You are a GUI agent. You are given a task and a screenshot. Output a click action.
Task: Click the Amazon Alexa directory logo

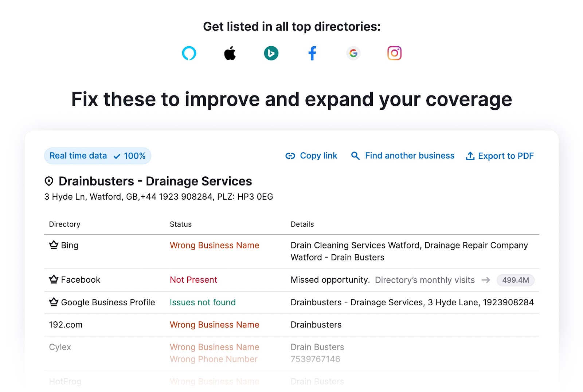(189, 53)
